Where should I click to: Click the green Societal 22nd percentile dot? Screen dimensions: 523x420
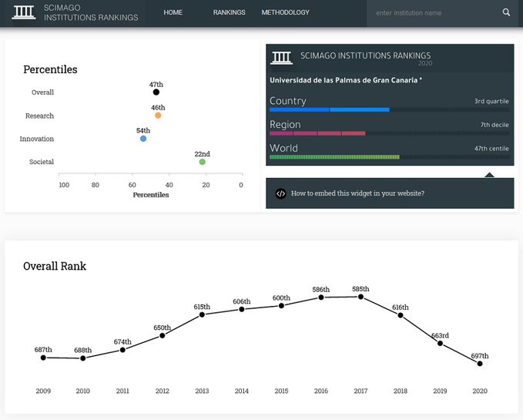coord(202,162)
